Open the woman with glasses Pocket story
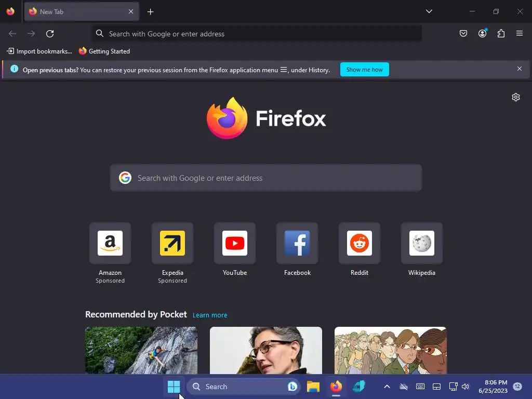 coord(266,350)
